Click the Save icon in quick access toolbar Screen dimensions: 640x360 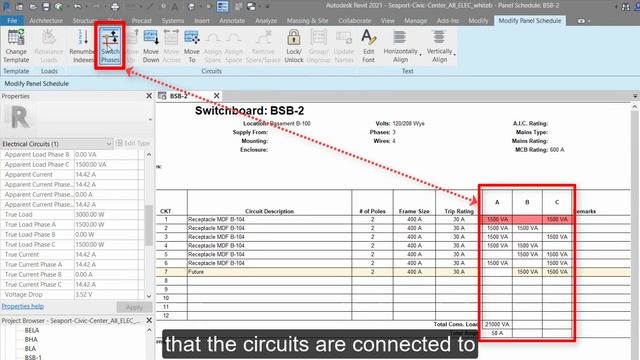tap(46, 7)
